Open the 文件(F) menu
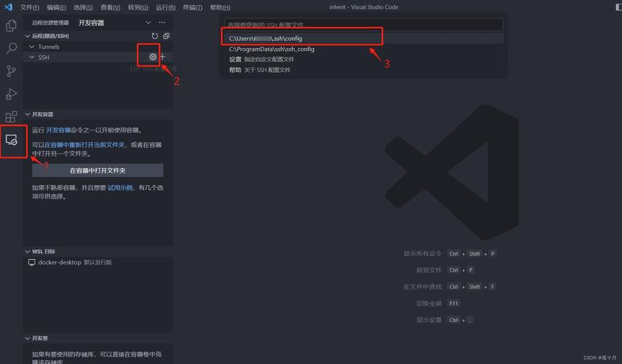 pos(29,7)
